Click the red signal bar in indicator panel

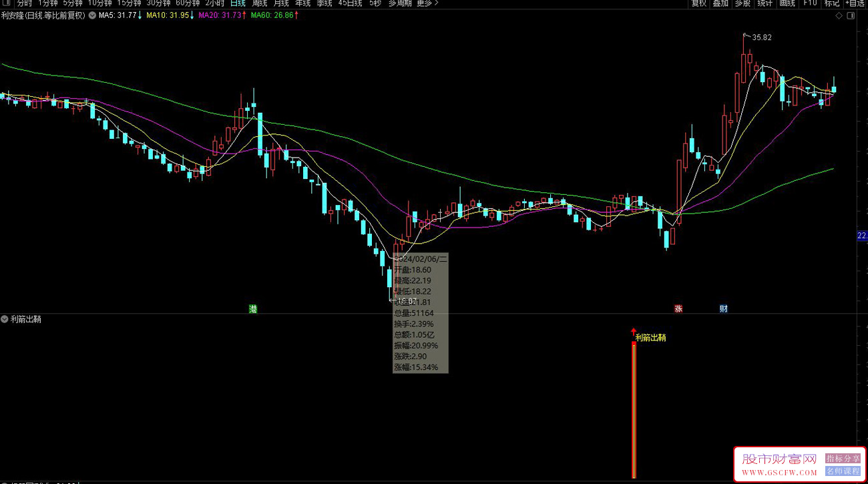(634, 411)
